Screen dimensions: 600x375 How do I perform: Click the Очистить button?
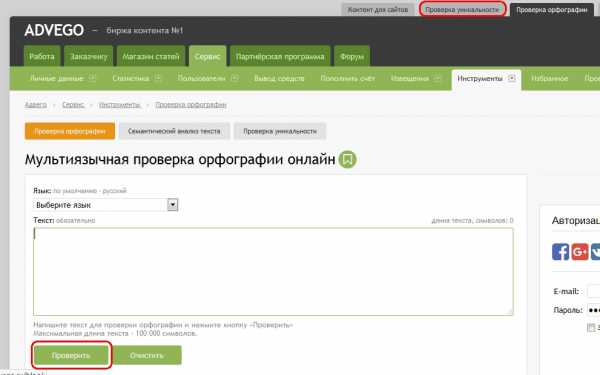(x=147, y=355)
